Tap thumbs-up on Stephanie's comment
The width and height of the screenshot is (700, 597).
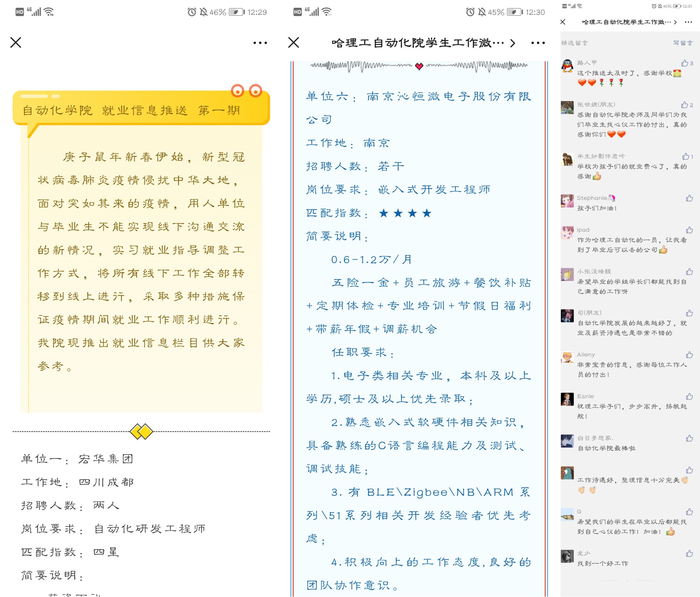(689, 198)
